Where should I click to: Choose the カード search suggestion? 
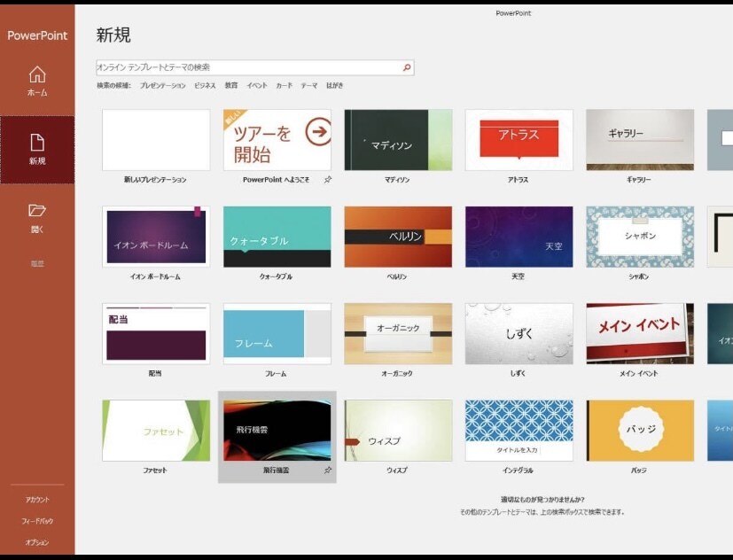[284, 86]
